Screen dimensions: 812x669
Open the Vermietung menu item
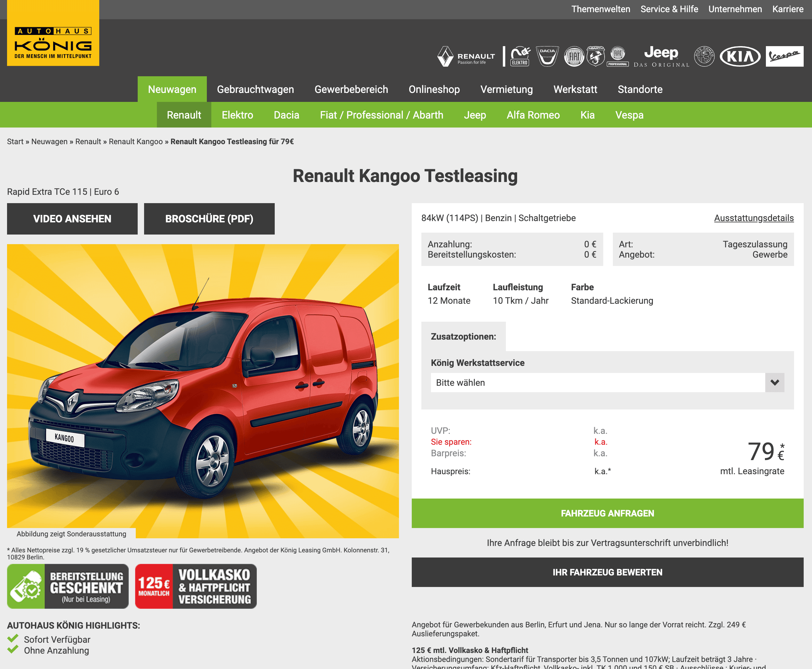506,89
